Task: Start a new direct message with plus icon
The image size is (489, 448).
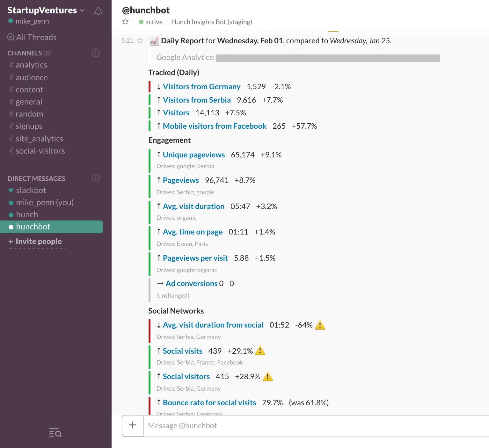Action: pos(96,178)
